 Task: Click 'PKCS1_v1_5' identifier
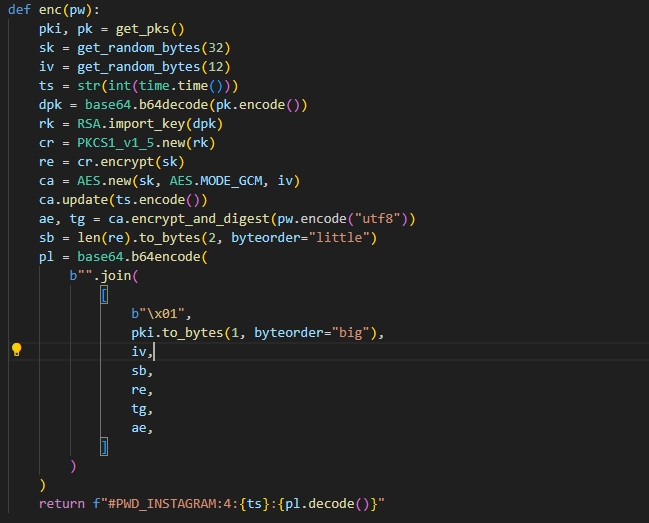point(115,143)
